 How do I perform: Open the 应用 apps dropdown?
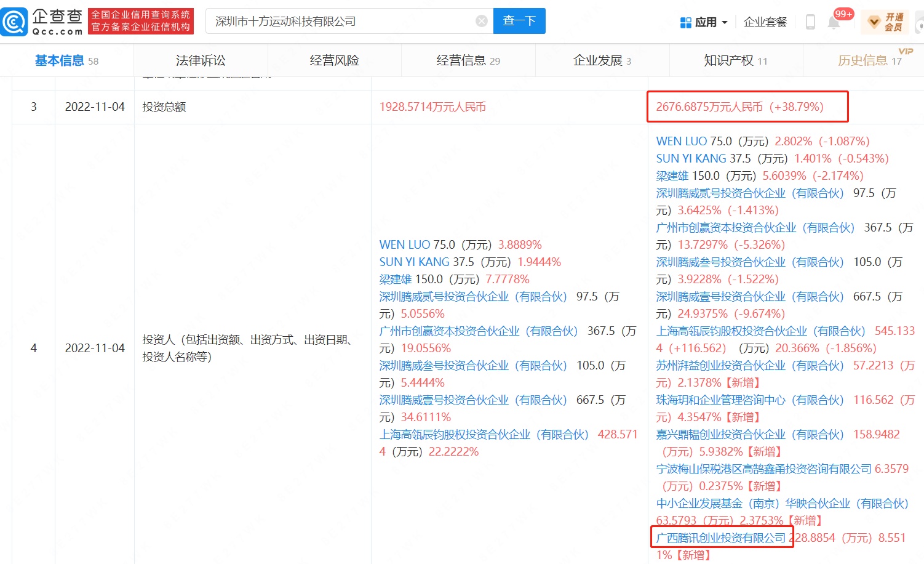coord(704,22)
